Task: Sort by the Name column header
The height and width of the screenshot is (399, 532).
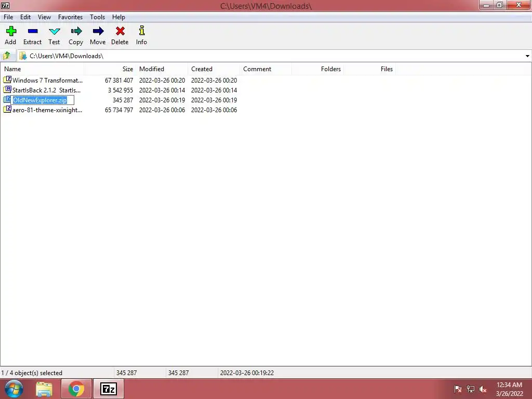Action: tap(42, 69)
